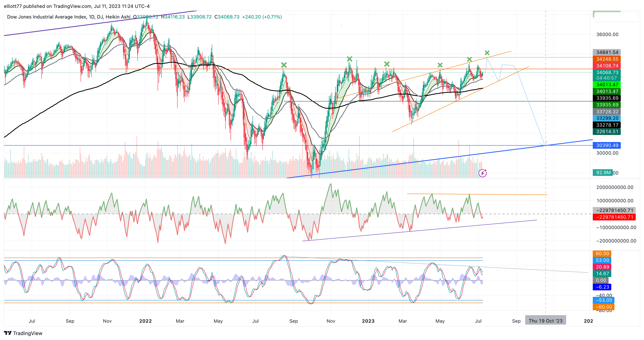The height and width of the screenshot is (340, 644).
Task: Click the gray 0.00 oscillator label
Action: [601, 280]
